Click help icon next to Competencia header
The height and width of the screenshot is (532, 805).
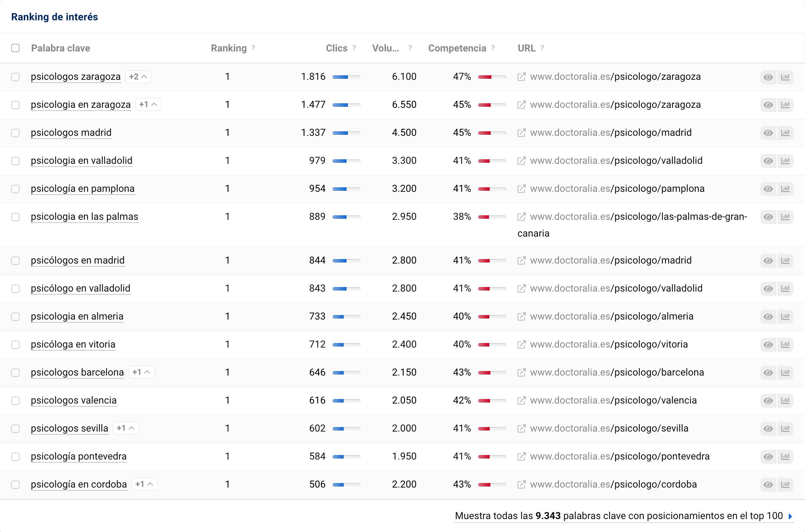click(493, 48)
